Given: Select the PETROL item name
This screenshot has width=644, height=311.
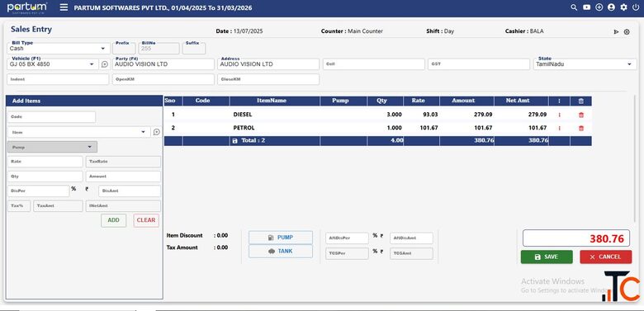Looking at the screenshot, I should point(244,128).
